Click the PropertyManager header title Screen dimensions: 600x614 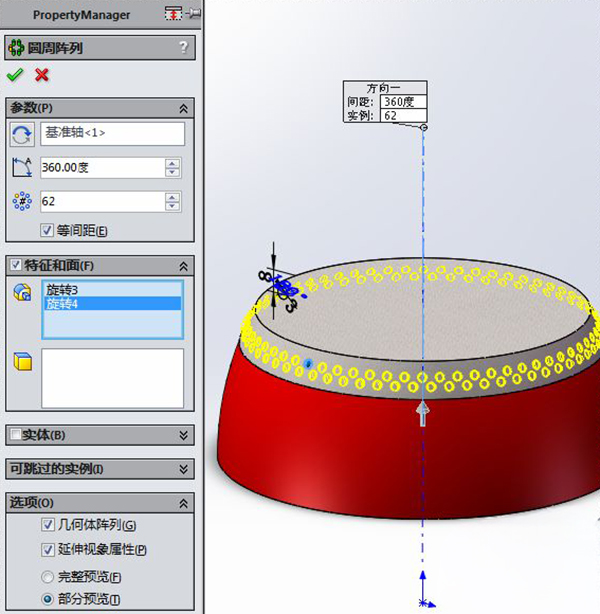(x=81, y=15)
